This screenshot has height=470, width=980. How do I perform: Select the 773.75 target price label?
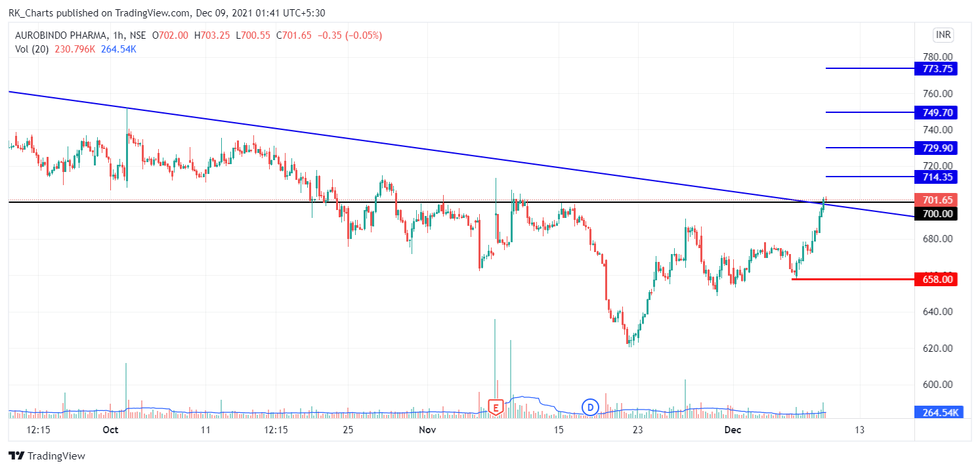pyautogui.click(x=935, y=68)
